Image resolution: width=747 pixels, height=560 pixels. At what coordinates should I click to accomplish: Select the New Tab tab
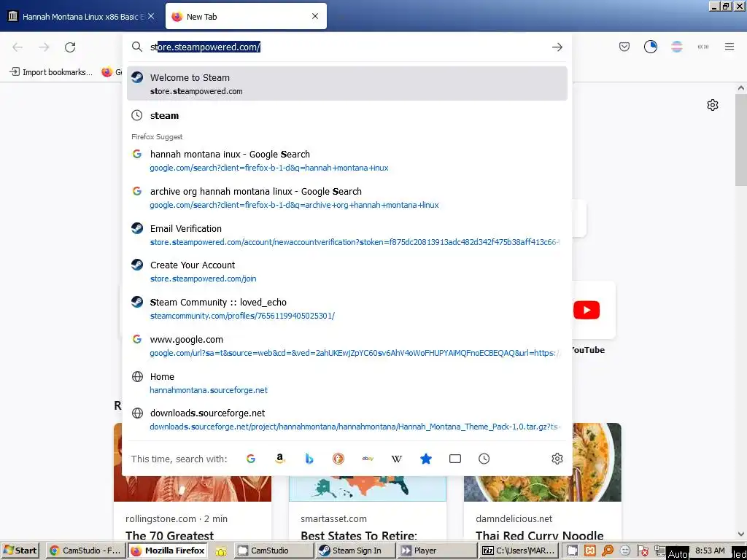pyautogui.click(x=246, y=16)
